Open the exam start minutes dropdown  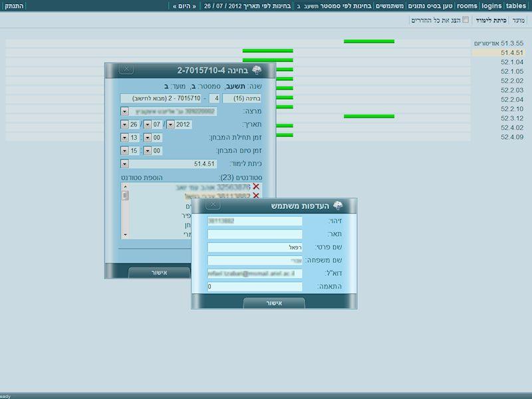pos(147,138)
